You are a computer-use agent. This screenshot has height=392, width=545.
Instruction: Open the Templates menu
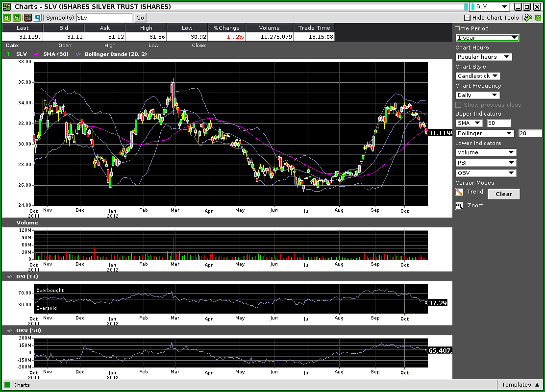click(x=520, y=385)
